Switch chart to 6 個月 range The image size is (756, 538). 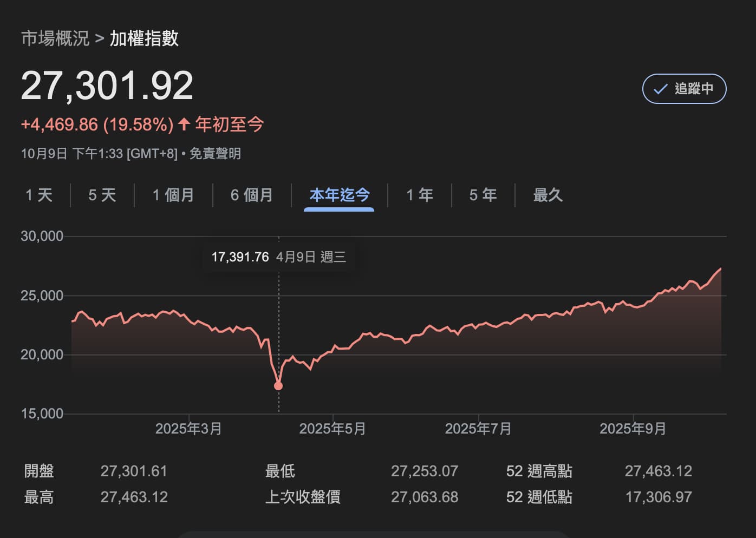(252, 195)
